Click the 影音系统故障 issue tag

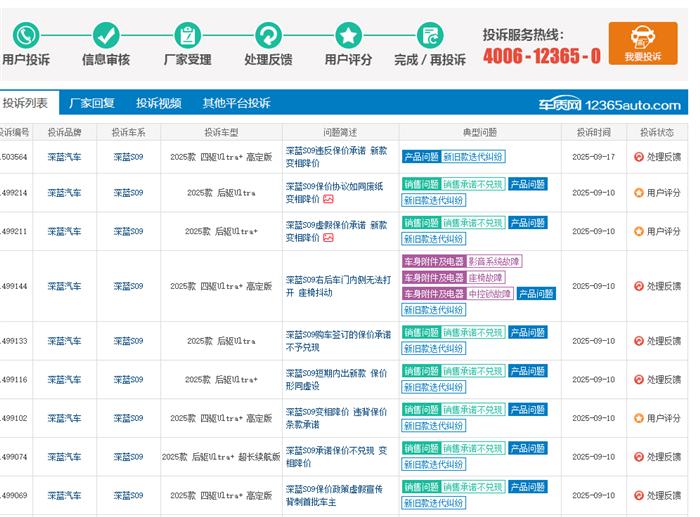click(x=494, y=262)
